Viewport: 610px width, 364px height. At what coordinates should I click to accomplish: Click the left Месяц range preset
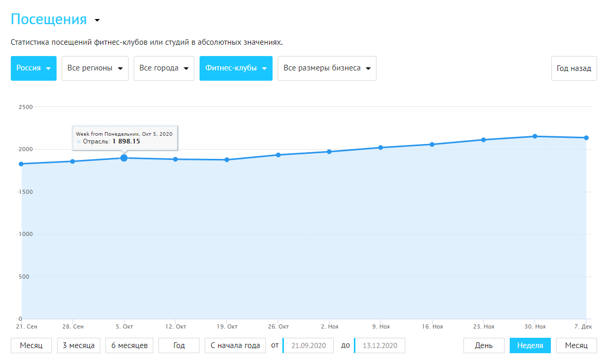[31, 345]
